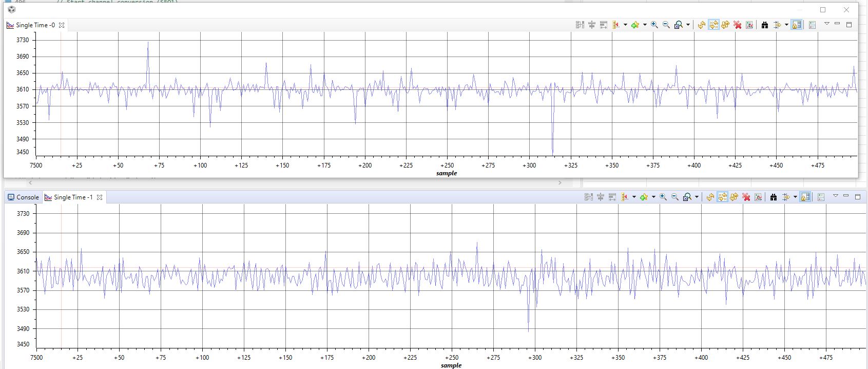Click the select zoom magnifier in the lower toolbar
The image size is (868, 369).
(687, 197)
